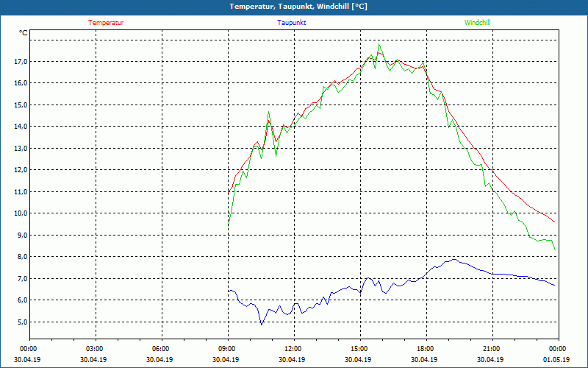
Task: Click the 10,0 y-axis value
Action: [20, 213]
